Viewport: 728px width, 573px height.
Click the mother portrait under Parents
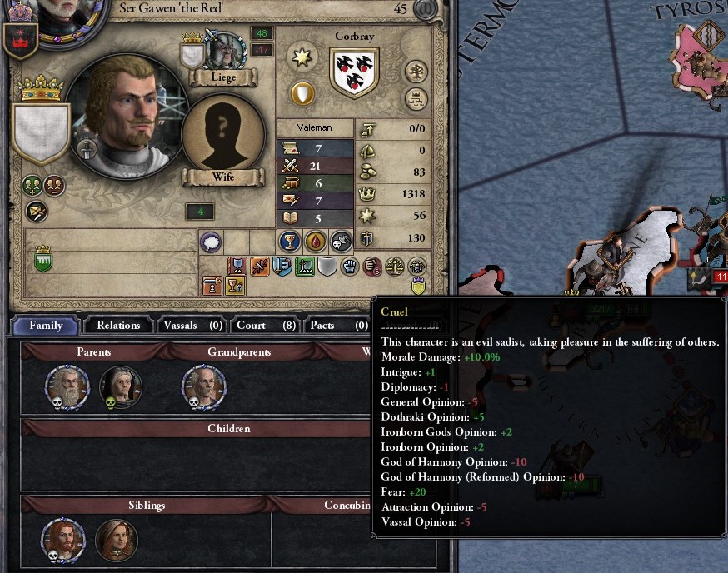[121, 387]
